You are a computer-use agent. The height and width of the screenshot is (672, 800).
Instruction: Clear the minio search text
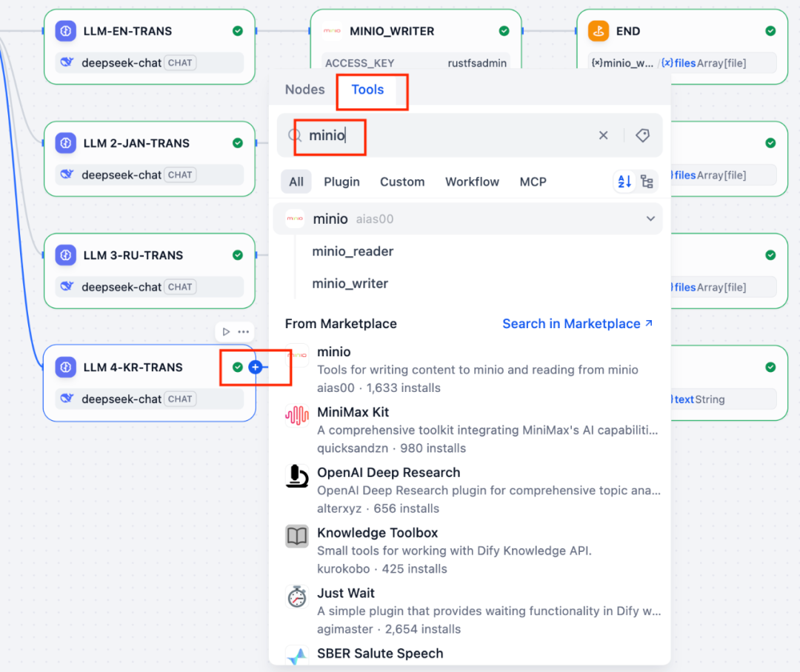603,136
